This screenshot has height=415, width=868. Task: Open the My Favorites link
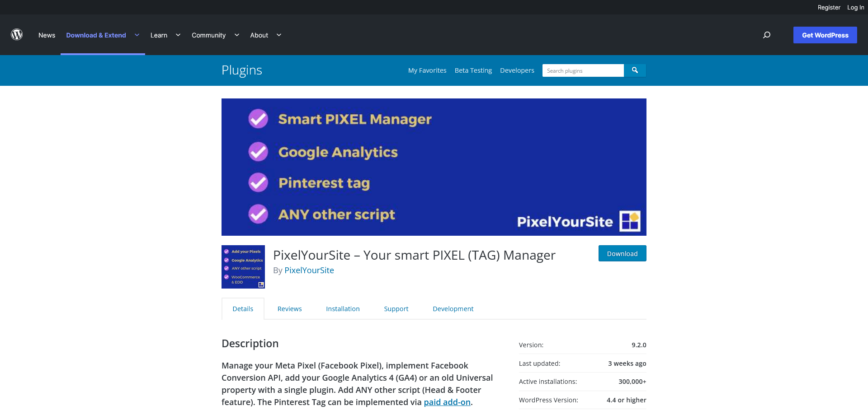coord(427,70)
